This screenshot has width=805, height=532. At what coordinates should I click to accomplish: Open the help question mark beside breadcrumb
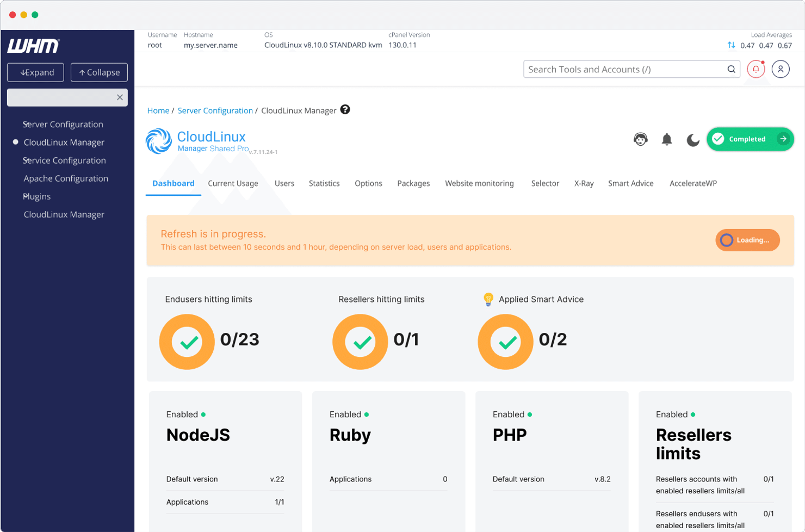[345, 110]
